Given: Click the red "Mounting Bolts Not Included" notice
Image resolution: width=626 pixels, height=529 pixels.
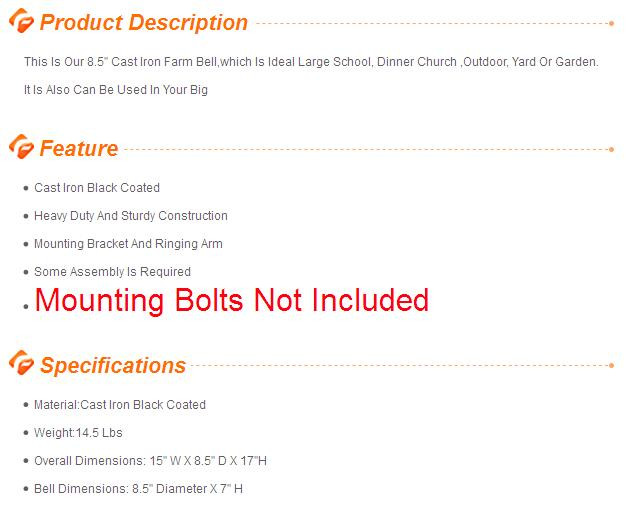Looking at the screenshot, I should [x=232, y=300].
